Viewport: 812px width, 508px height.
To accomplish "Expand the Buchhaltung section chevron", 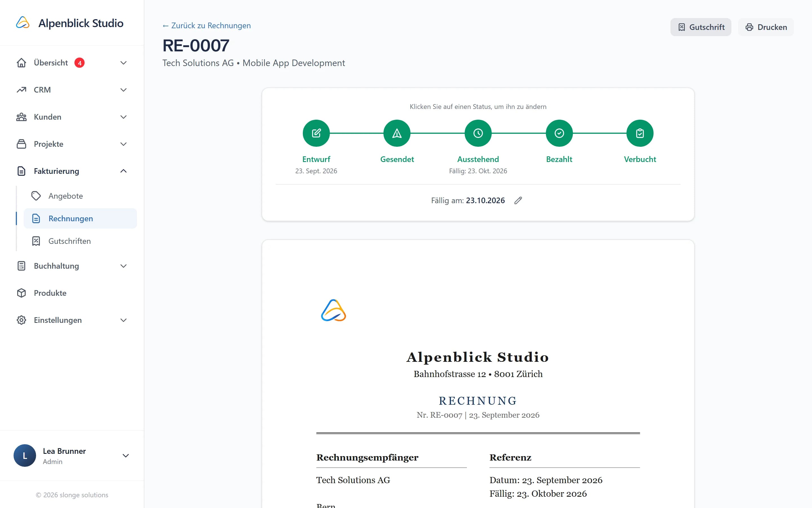I will [x=123, y=266].
